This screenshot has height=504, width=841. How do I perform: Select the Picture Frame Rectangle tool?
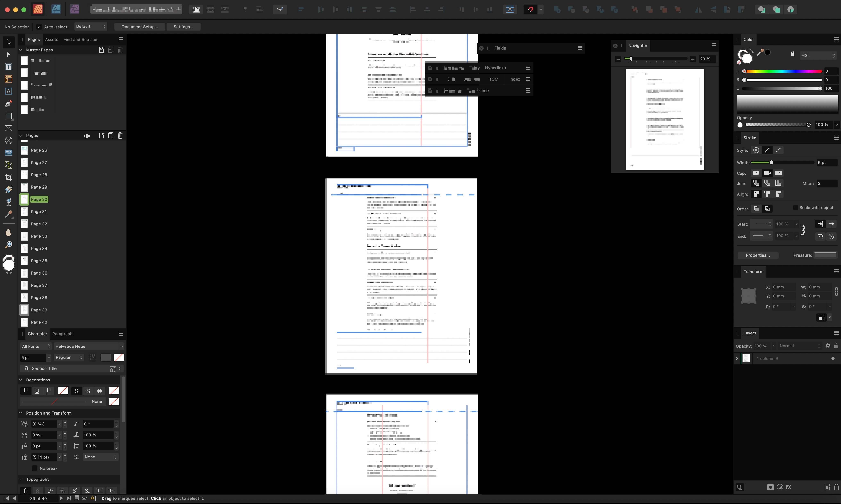click(8, 128)
